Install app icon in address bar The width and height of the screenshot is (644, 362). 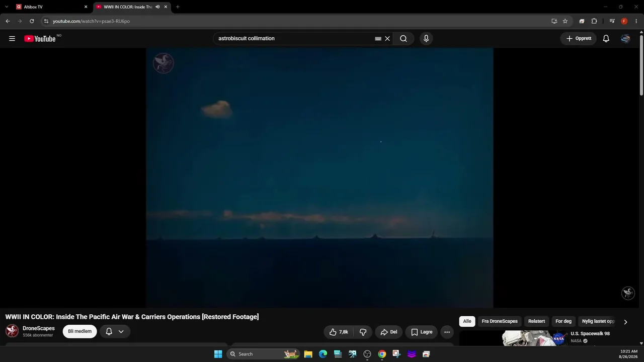[554, 21]
